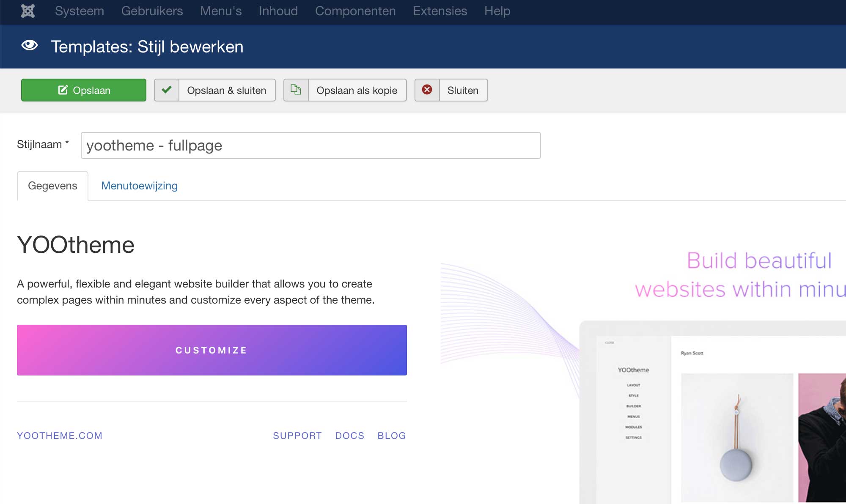This screenshot has width=846, height=504.
Task: Open the Componenten menu
Action: pyautogui.click(x=355, y=11)
